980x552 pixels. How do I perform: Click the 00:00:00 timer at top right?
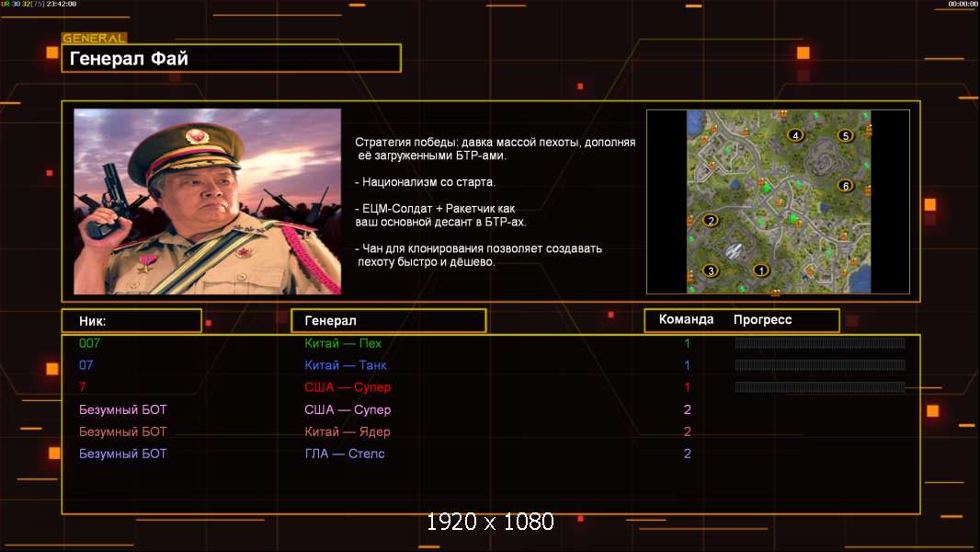(963, 4)
